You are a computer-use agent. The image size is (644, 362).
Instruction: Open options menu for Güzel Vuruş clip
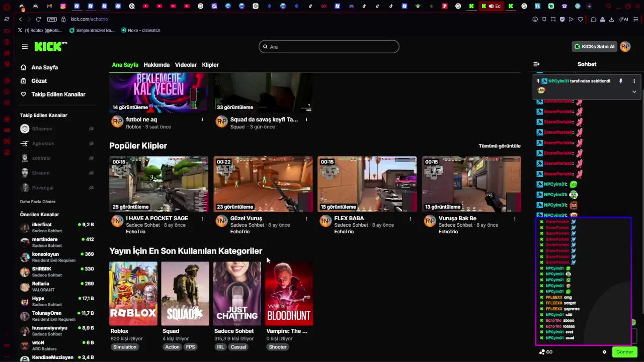[306, 219]
